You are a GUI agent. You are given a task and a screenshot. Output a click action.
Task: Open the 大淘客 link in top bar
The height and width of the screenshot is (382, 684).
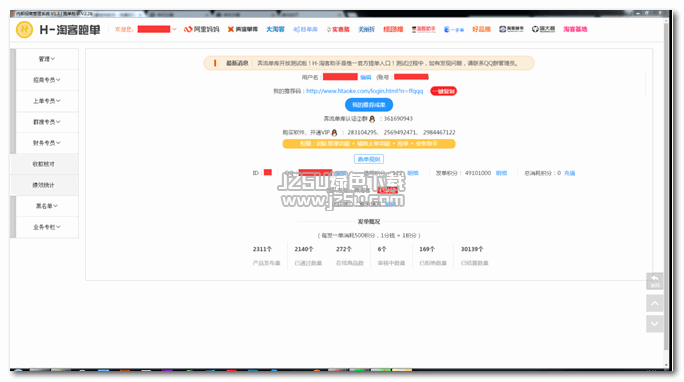[x=275, y=29]
